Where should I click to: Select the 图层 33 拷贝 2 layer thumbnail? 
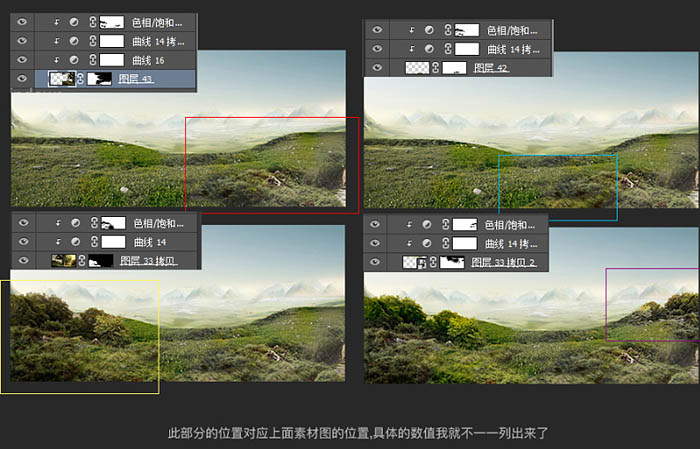(x=415, y=262)
